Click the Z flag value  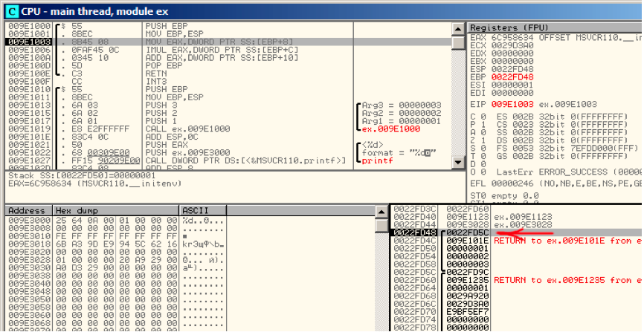click(x=483, y=140)
